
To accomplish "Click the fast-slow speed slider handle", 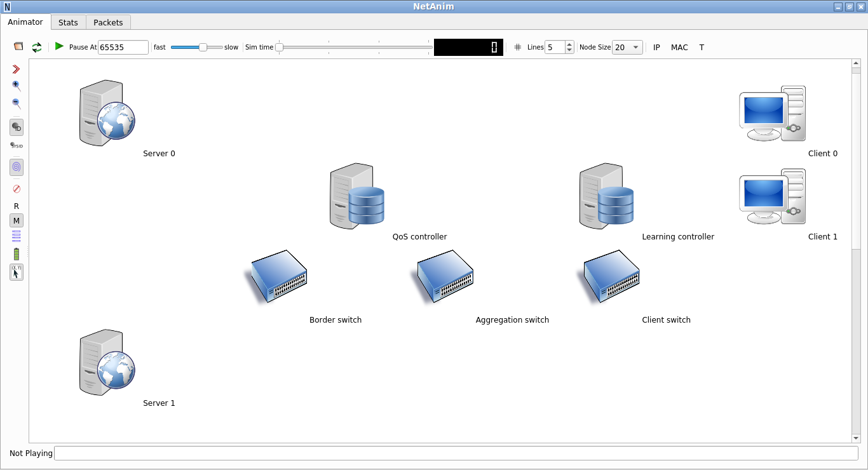I will pos(203,47).
